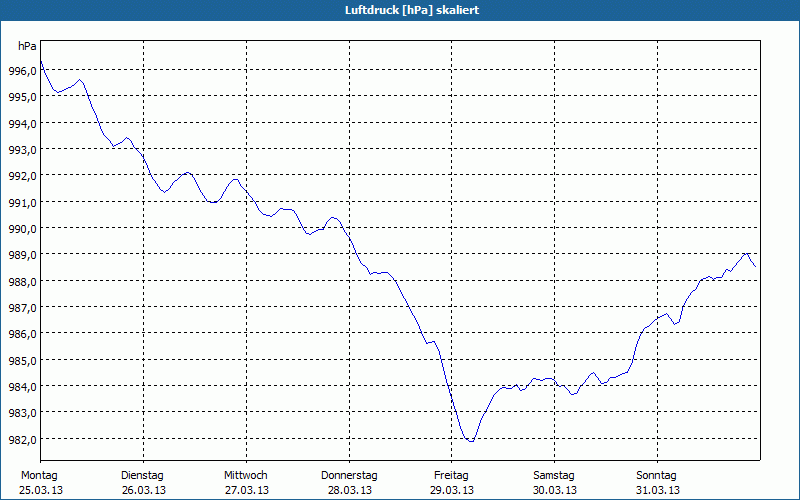
Task: Select the 984,0 axis value
Action: 22,386
